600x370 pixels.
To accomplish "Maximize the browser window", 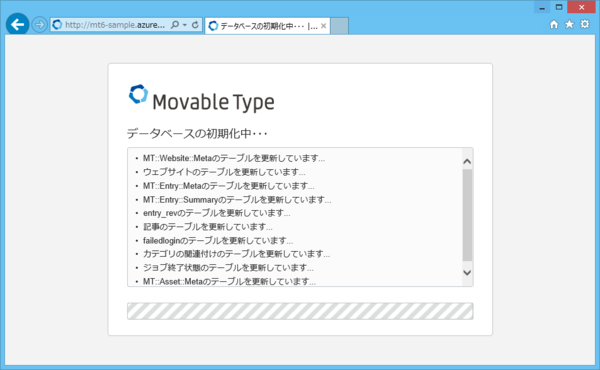I will tap(559, 7).
